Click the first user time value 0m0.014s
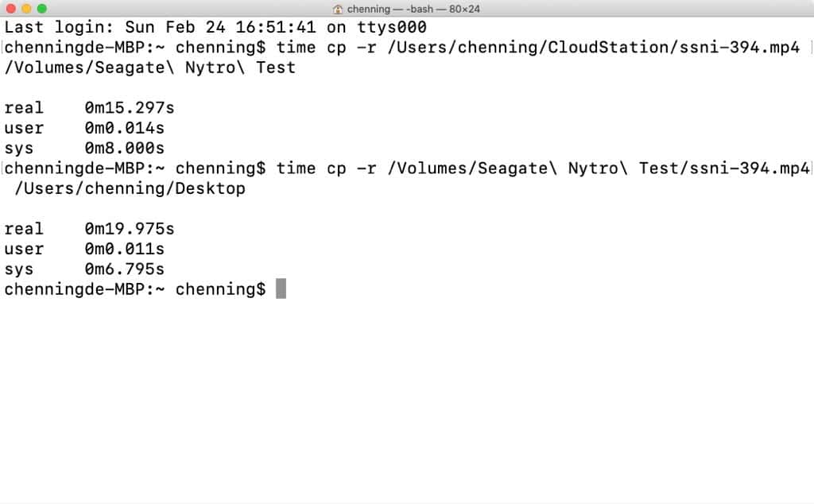The image size is (814, 504). click(x=125, y=128)
